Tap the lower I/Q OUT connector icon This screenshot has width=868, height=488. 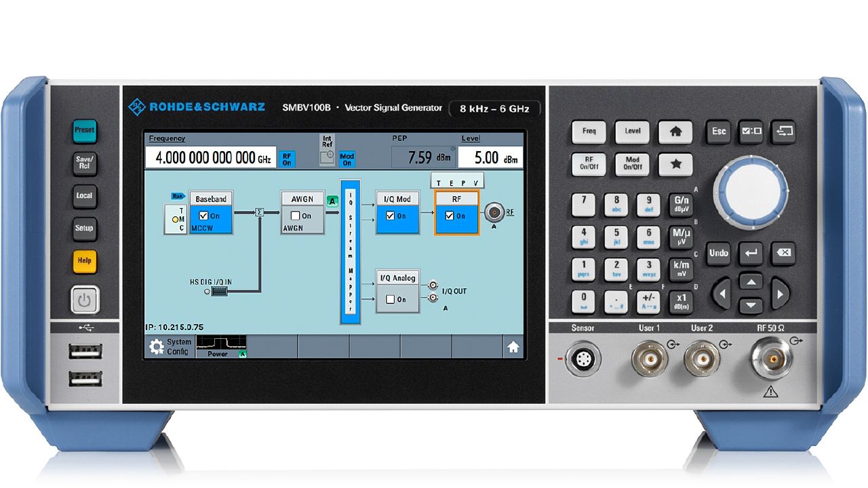[x=433, y=297]
